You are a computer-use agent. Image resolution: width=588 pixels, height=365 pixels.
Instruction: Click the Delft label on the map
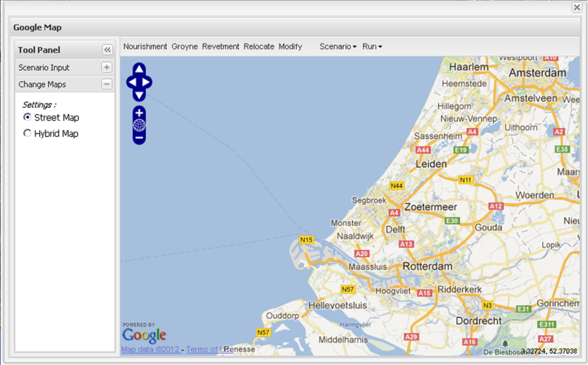[x=395, y=229]
